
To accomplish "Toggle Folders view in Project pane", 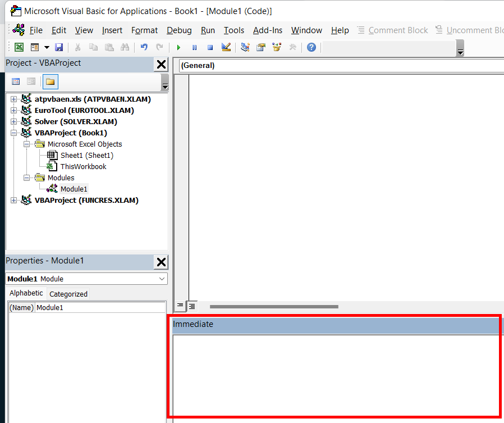I will coord(50,81).
